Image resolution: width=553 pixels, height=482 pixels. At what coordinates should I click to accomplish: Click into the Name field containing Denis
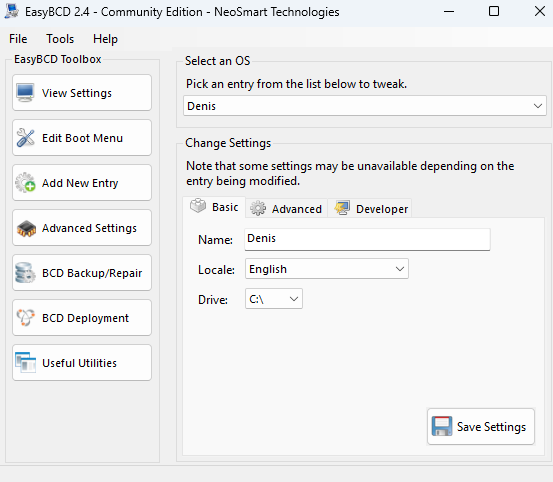[367, 239]
